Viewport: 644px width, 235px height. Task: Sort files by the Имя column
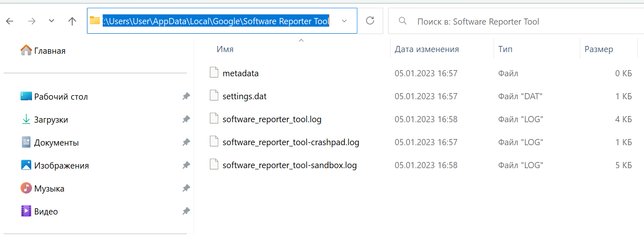coord(225,49)
